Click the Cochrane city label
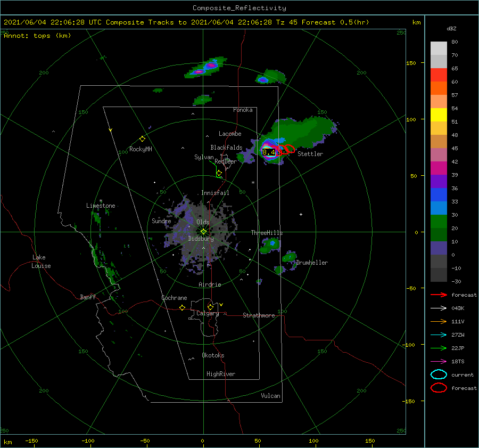 pos(174,298)
